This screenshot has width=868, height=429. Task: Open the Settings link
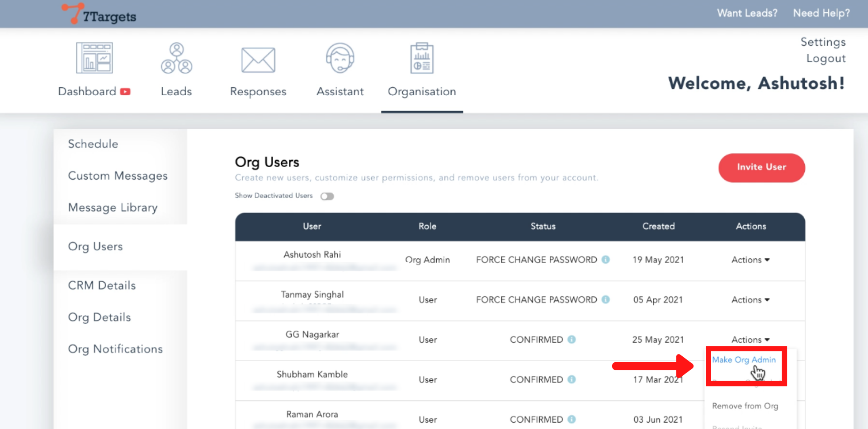[823, 42]
